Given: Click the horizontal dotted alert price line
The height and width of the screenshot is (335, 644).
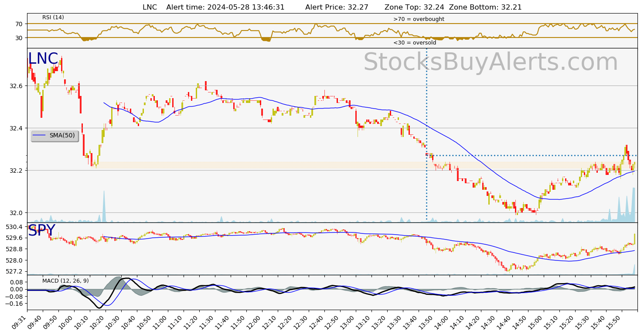Looking at the screenshot, I should click(532, 155).
